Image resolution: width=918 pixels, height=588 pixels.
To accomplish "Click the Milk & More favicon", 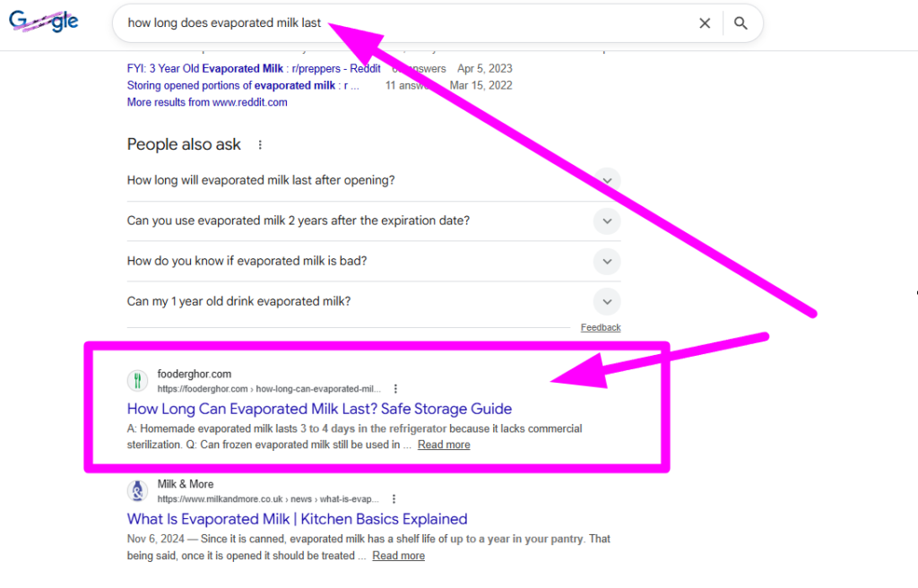I will tap(137, 490).
